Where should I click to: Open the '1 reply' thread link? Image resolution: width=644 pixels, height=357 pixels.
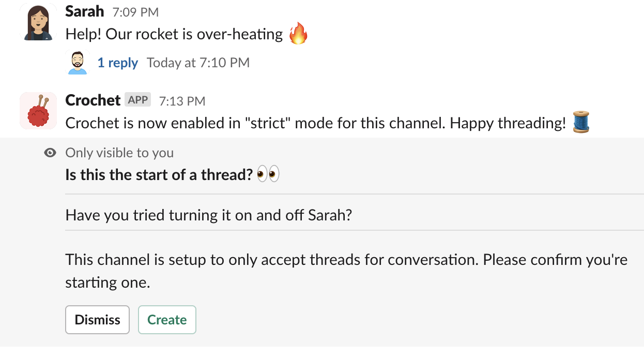click(117, 63)
